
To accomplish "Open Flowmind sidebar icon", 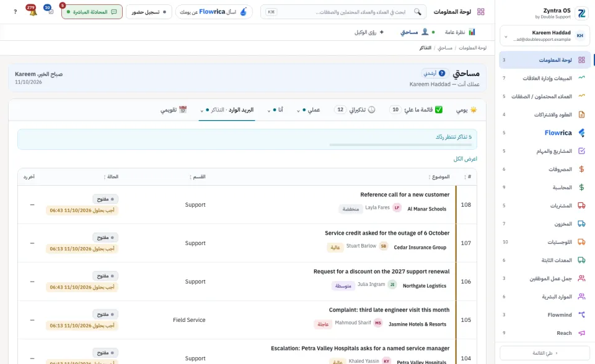I will click(x=581, y=314).
